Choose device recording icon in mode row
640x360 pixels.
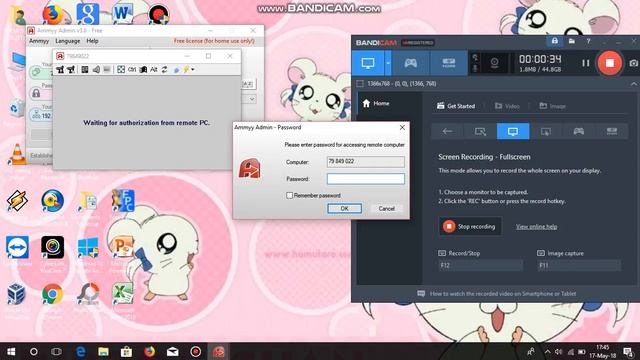pos(611,131)
